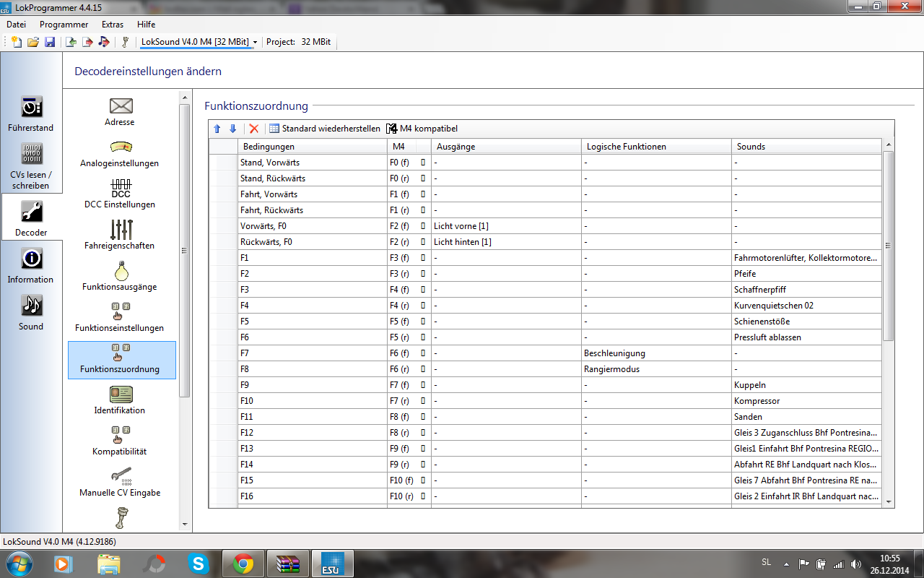This screenshot has width=924, height=578.
Task: Click the 'Kurvenquietschen 02' sound cell
Action: coord(806,306)
